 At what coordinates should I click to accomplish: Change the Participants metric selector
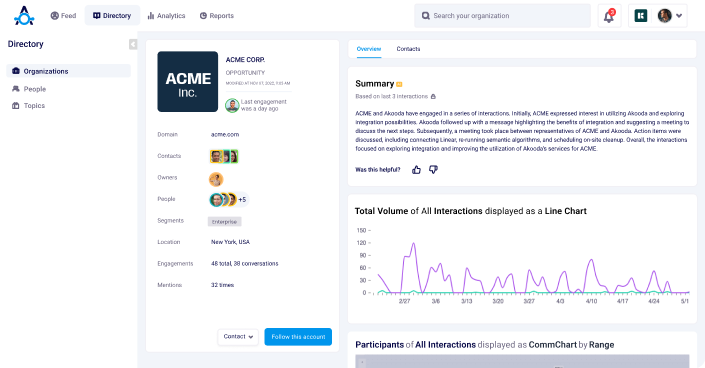tap(379, 345)
